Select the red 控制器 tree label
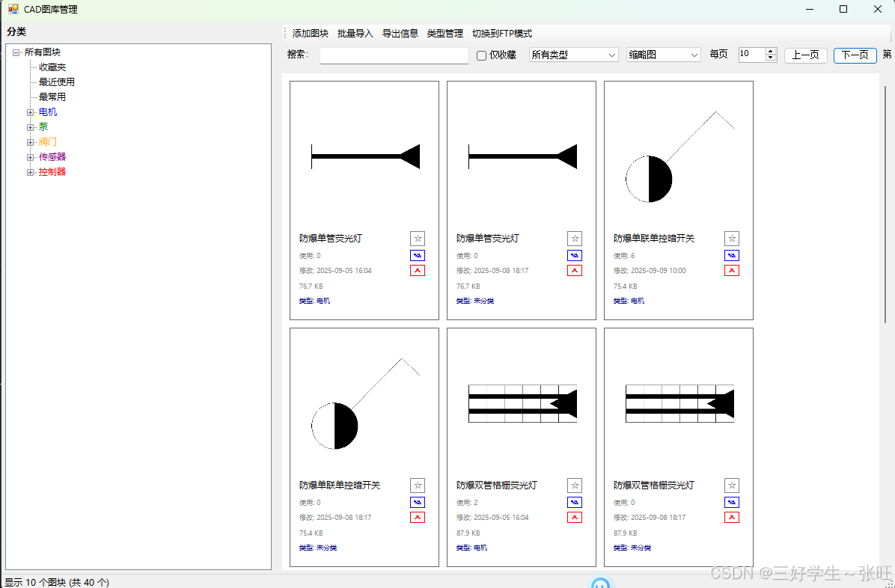The width and height of the screenshot is (895, 588). point(52,172)
